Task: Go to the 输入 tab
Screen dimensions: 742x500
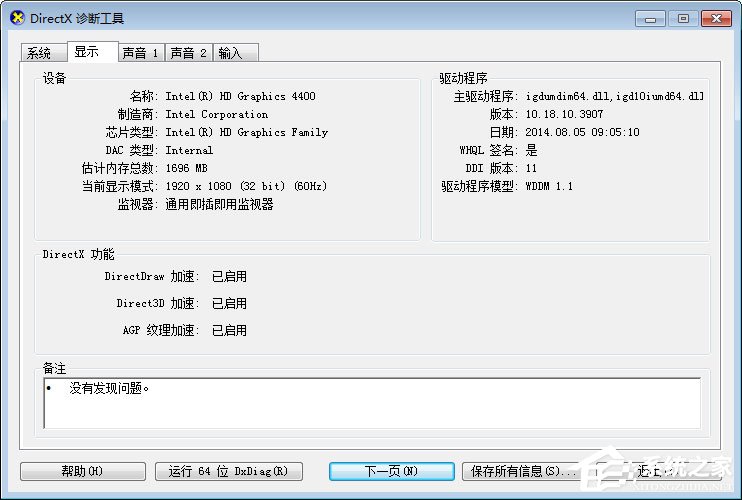Action: pyautogui.click(x=236, y=53)
